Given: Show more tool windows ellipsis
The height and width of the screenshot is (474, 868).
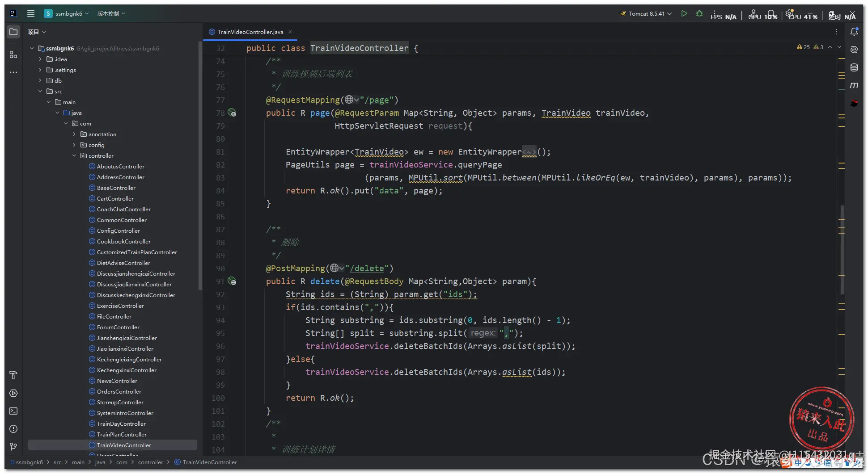Looking at the screenshot, I should point(13,72).
